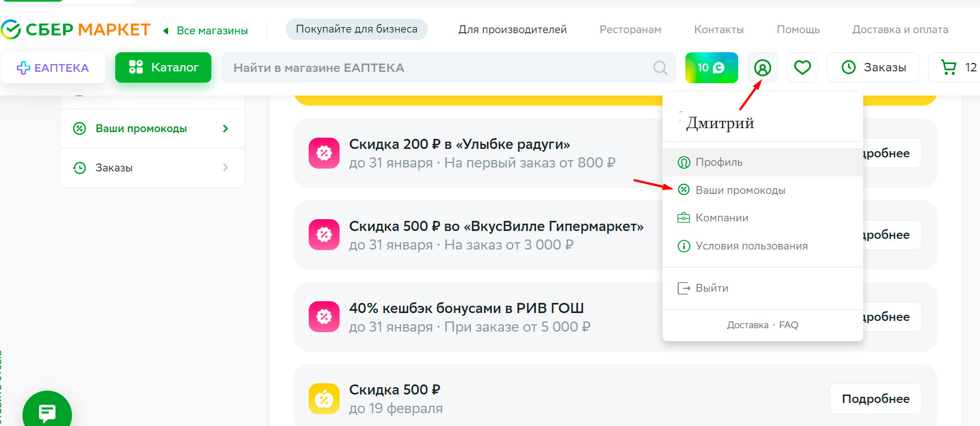
Task: Click promo icon for Улыбка радуги discount
Action: click(324, 153)
